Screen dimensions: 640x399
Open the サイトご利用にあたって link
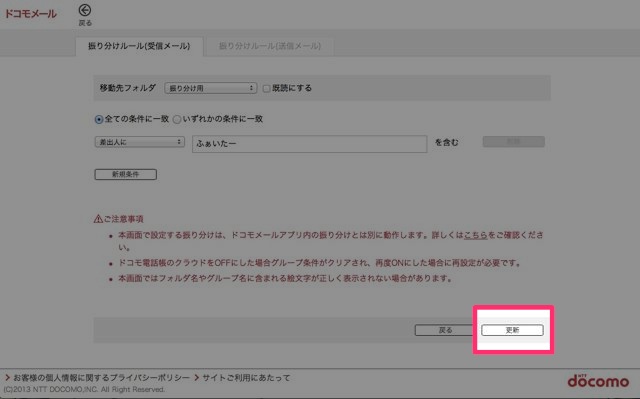[x=246, y=378]
